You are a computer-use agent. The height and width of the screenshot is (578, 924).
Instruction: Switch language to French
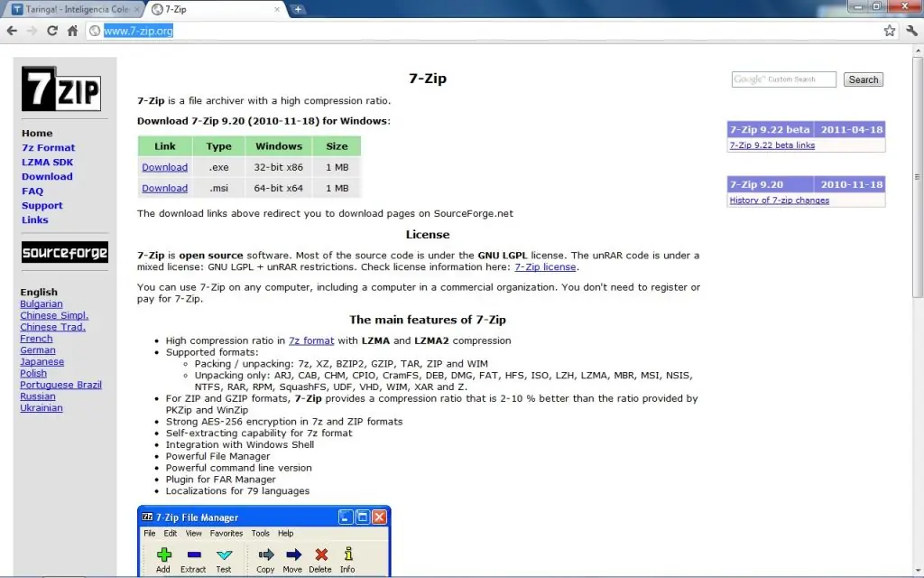tap(36, 339)
